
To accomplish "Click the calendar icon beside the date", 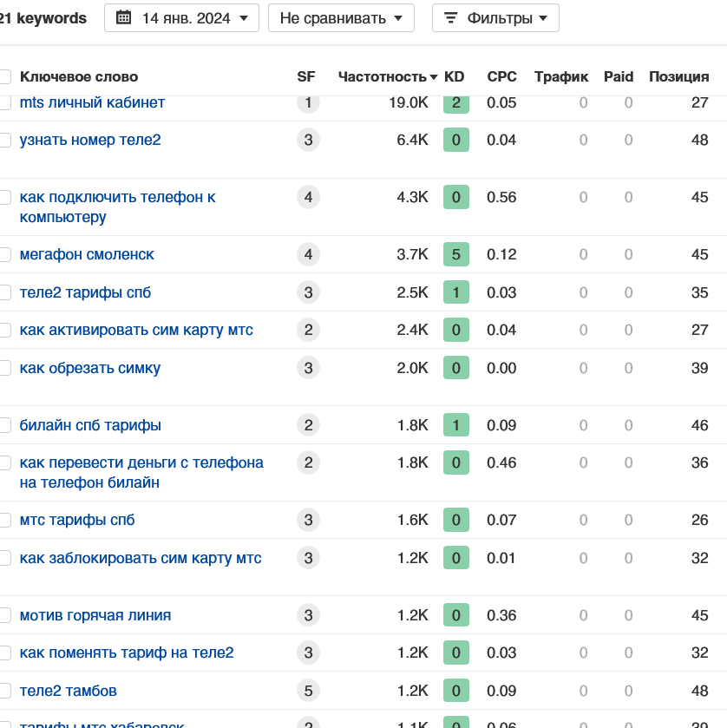I will (123, 18).
